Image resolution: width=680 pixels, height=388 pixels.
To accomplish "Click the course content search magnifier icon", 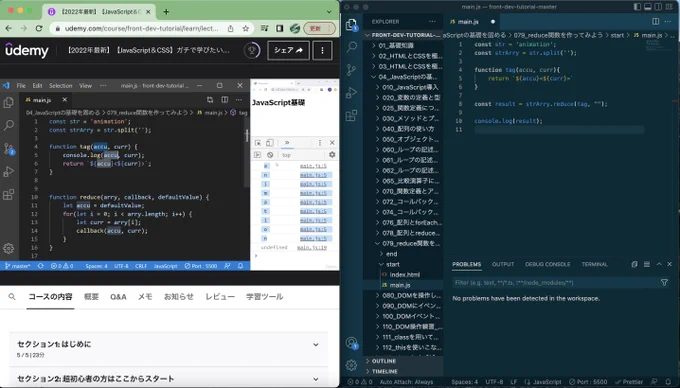I will [12, 297].
